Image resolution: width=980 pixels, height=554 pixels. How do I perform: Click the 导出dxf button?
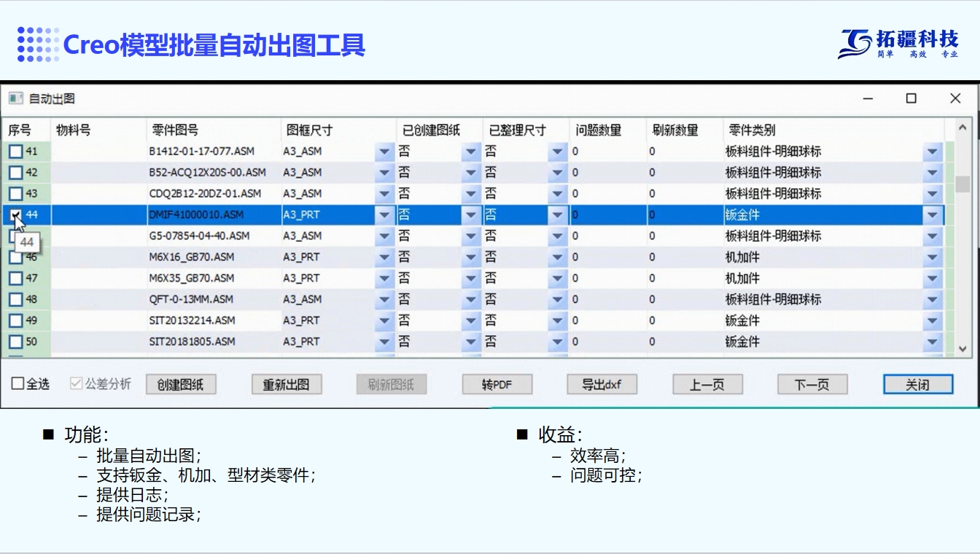pyautogui.click(x=602, y=385)
